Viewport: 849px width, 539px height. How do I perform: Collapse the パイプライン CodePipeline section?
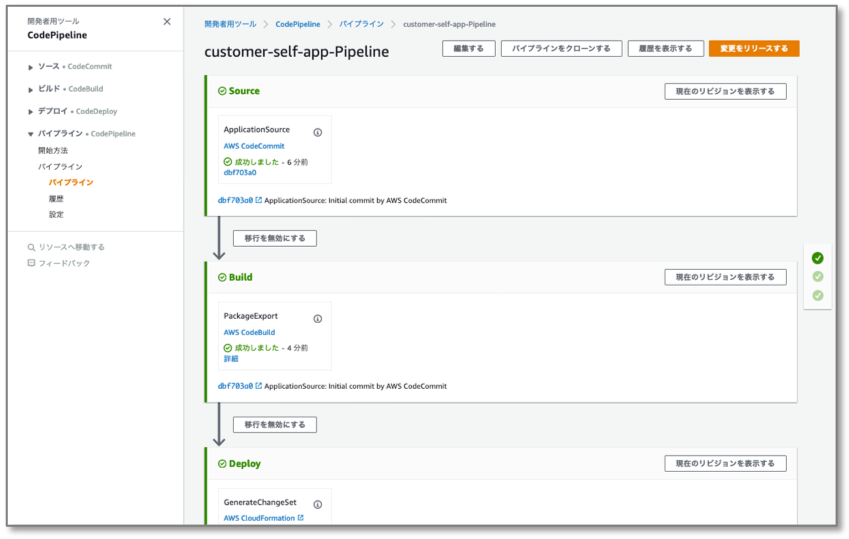point(30,134)
